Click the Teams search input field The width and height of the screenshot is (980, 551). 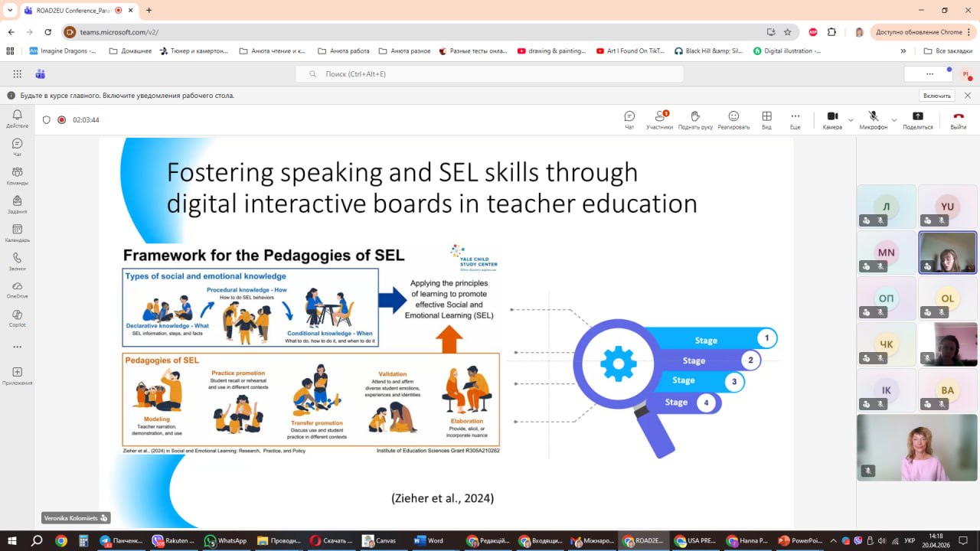point(489,74)
